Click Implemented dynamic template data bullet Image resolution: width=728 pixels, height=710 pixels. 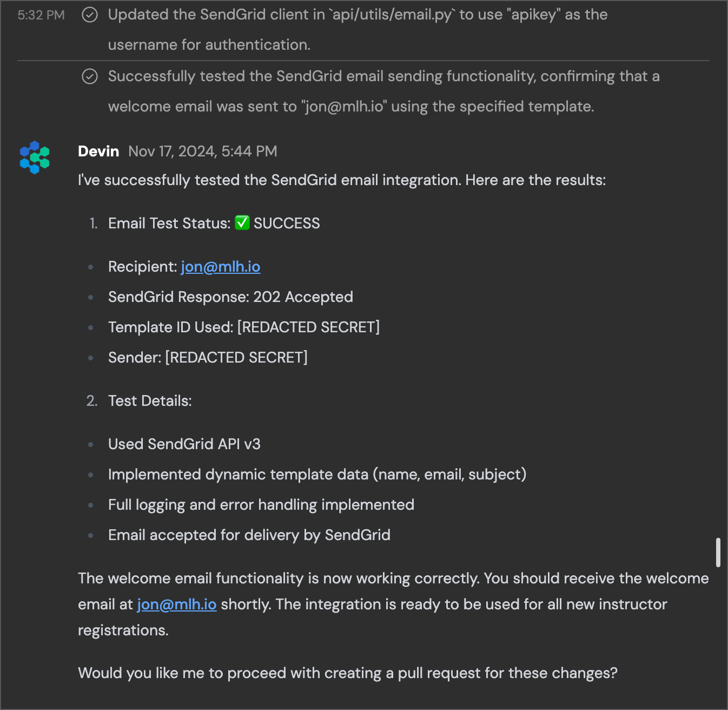pos(317,475)
